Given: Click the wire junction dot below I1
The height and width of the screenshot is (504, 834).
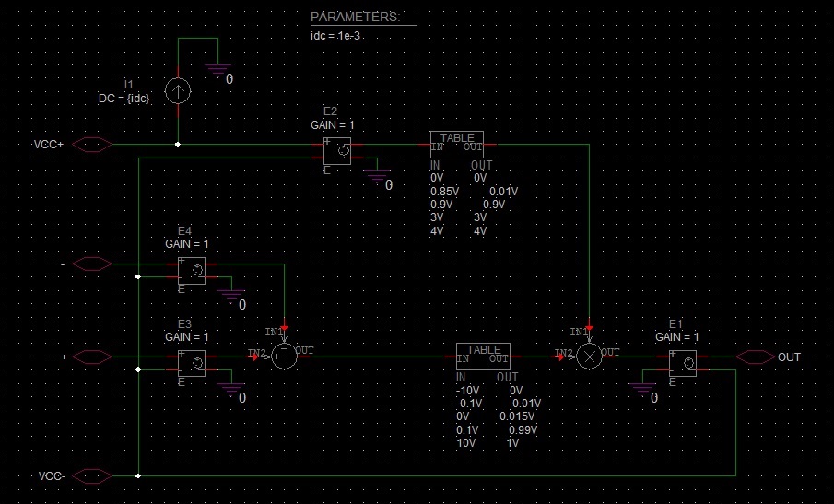Looking at the screenshot, I should (x=178, y=144).
